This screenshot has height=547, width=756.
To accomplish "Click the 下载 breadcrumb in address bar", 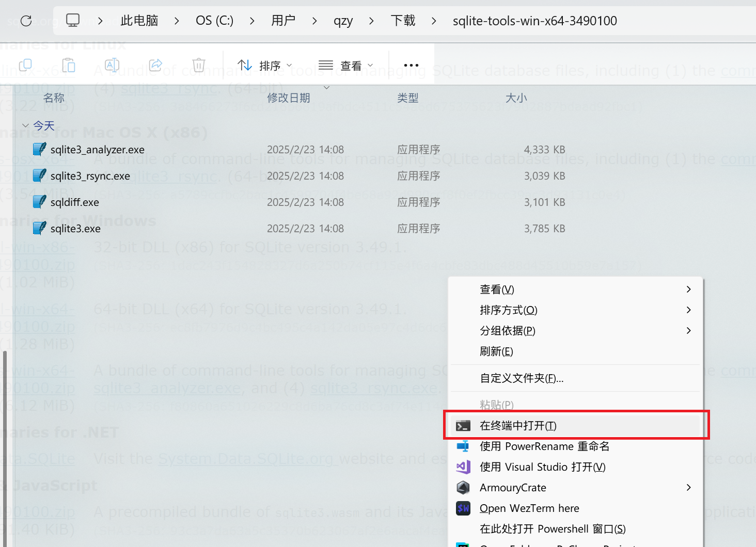I will point(403,21).
